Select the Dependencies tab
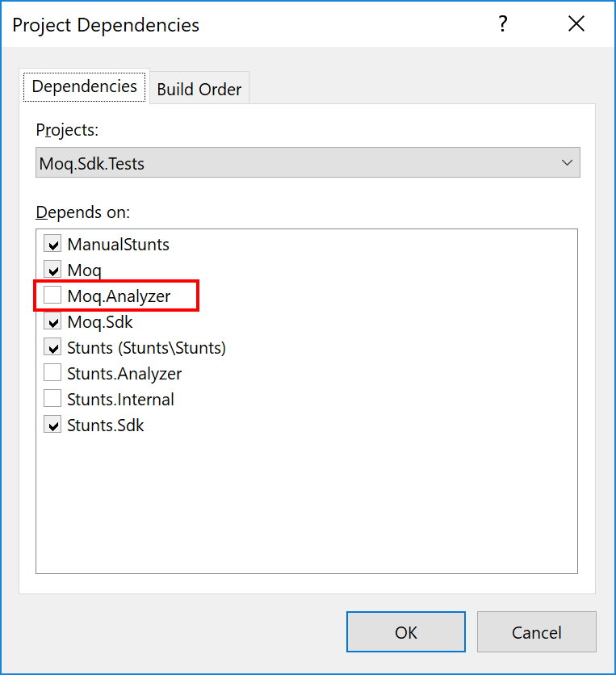Viewport: 616px width, 675px height. 85,86
